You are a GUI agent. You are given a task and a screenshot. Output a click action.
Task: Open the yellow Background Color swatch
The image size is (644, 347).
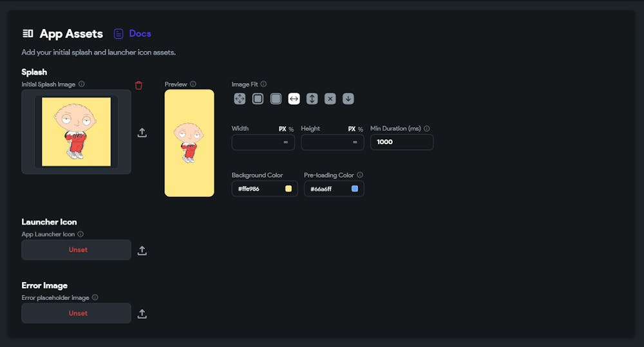click(289, 189)
